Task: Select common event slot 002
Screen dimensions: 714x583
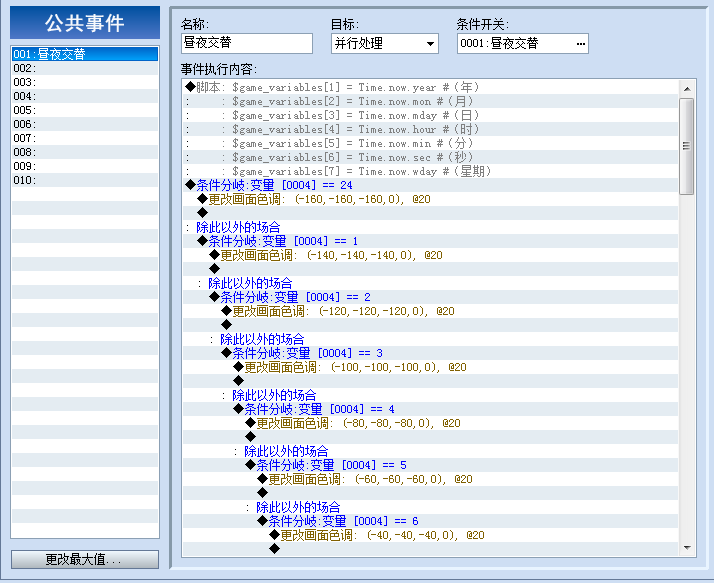Action: 85,68
